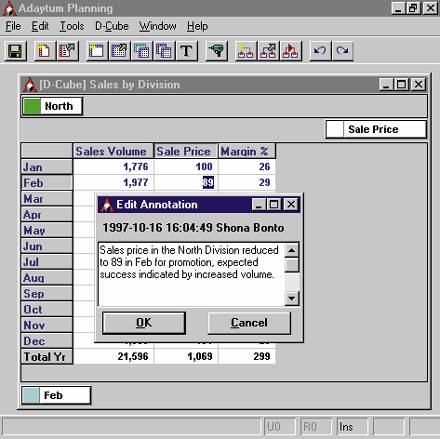The image size is (440, 439).
Task: Open the Sale Price dimension selector
Action: [x=376, y=129]
